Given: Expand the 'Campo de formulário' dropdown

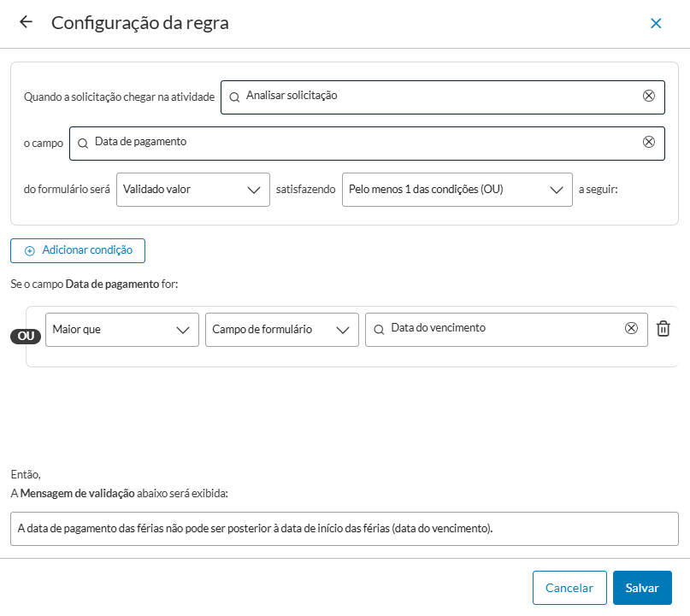Looking at the screenshot, I should pos(281,329).
